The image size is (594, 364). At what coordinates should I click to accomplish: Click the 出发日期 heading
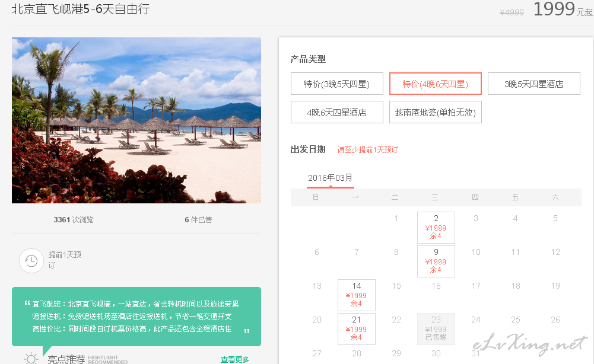pyautogui.click(x=308, y=149)
